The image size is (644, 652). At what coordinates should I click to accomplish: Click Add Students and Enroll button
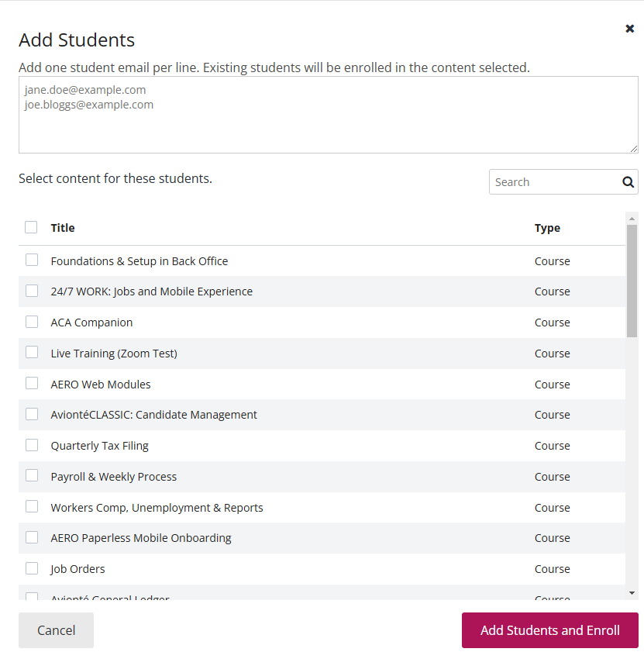point(550,630)
